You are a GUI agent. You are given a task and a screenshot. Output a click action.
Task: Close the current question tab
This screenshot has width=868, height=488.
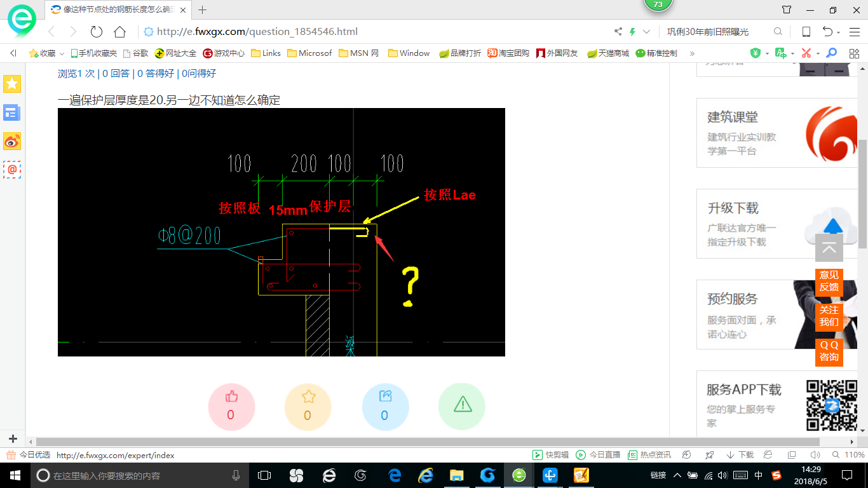(x=182, y=10)
